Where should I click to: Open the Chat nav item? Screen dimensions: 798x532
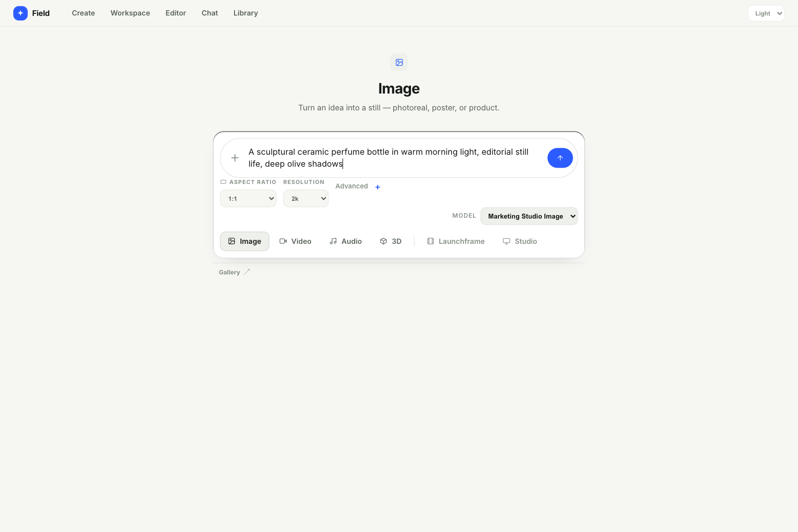210,13
